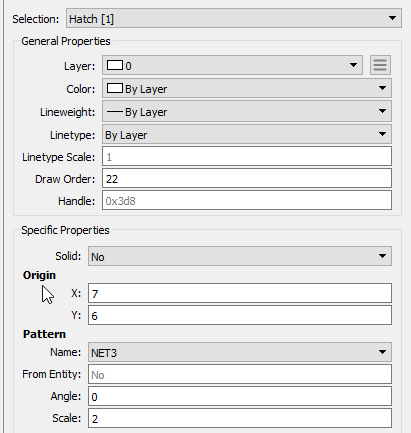This screenshot has height=433, width=411.
Task: Open the Color dropdown set to By Layer
Action: (x=247, y=88)
